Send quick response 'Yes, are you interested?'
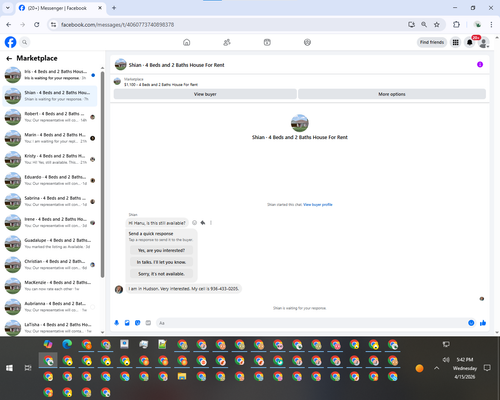This screenshot has height=400, width=500. 161,250
